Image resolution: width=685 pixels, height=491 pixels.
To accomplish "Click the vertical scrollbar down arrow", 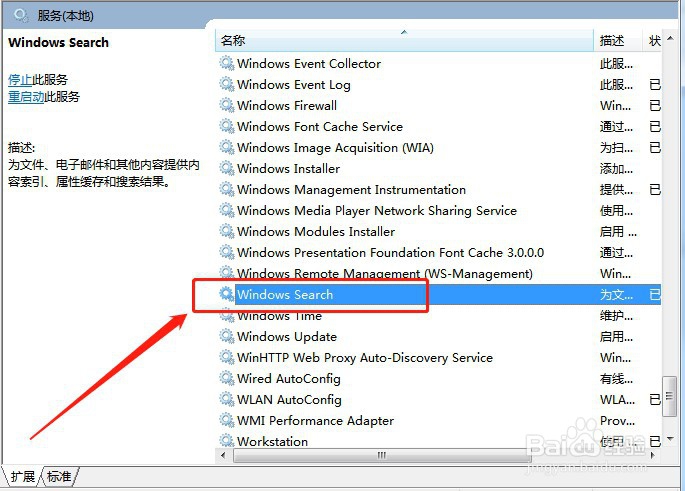I will pos(670,439).
